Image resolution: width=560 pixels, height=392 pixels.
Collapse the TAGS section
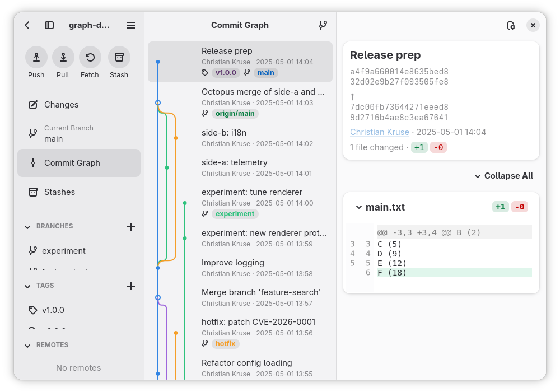click(27, 286)
